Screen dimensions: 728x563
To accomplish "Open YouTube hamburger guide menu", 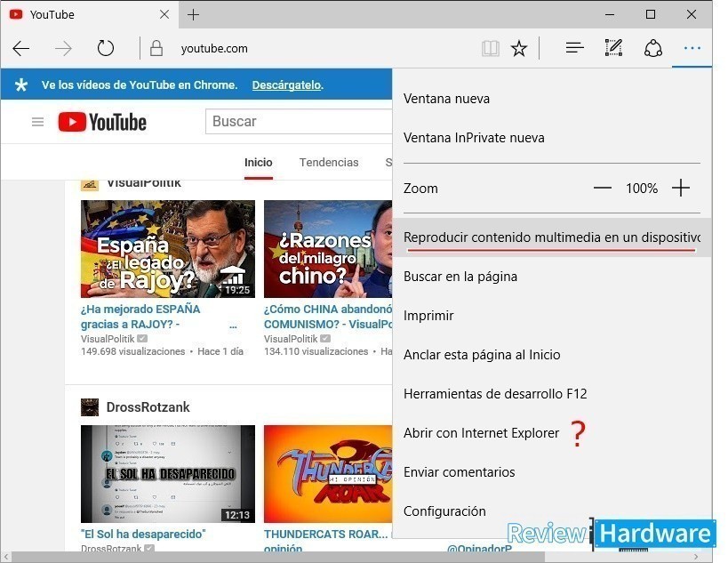I will [37, 122].
